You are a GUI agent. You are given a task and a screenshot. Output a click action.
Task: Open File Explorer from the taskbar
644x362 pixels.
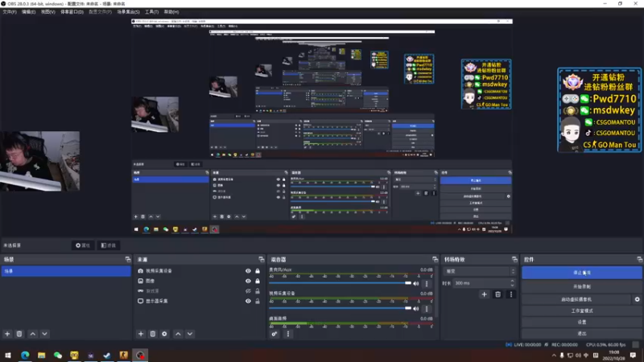click(42, 355)
